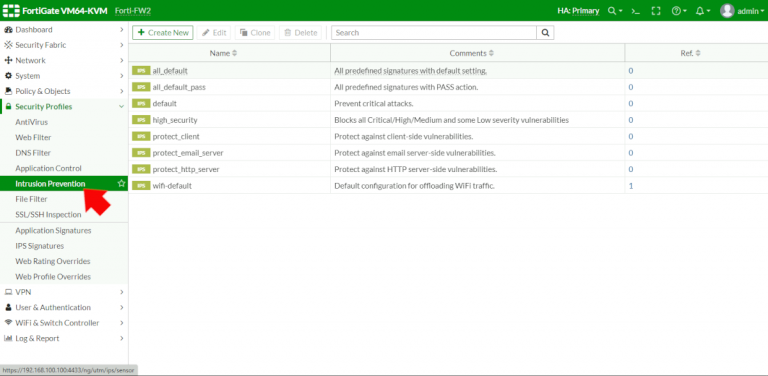Click the Create New button
The height and width of the screenshot is (376, 768).
163,33
